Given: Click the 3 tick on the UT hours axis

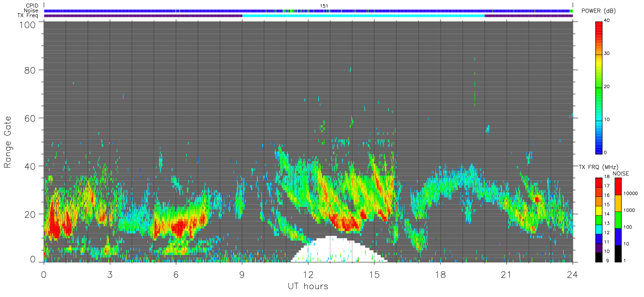Looking at the screenshot, I should [x=110, y=274].
